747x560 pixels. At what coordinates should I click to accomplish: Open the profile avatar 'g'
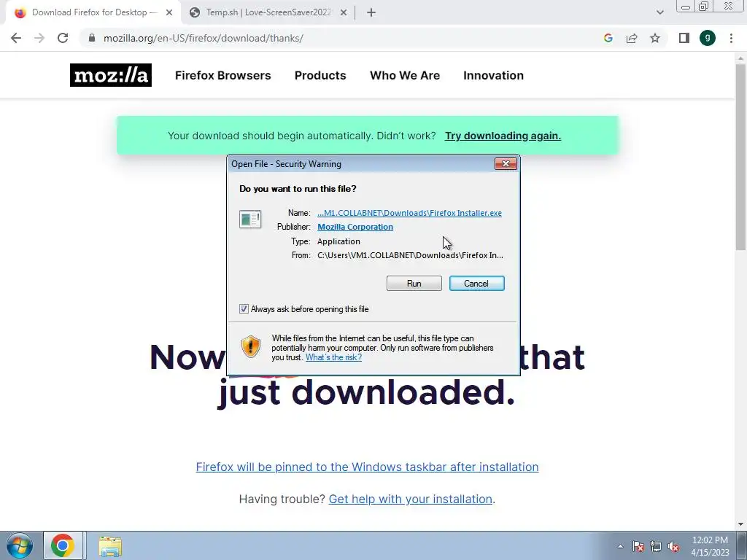[x=708, y=38]
